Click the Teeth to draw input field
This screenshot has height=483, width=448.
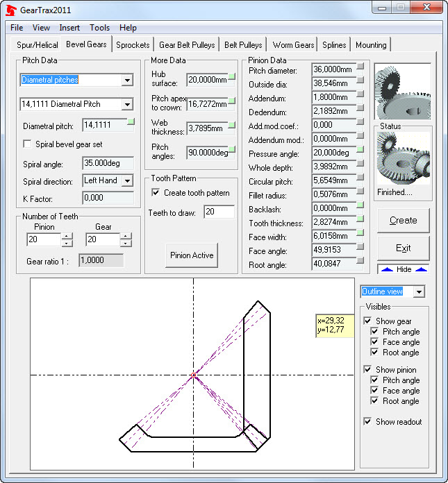(219, 212)
